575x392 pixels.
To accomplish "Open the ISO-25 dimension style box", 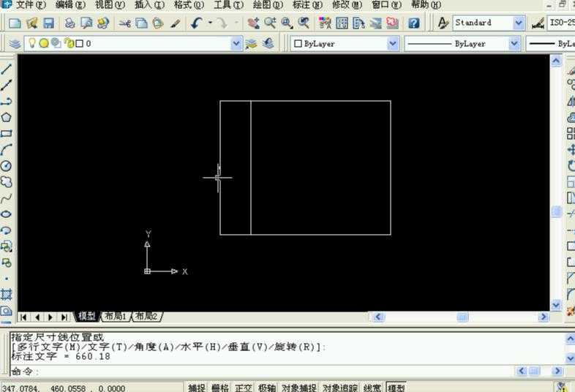I will coord(561,23).
